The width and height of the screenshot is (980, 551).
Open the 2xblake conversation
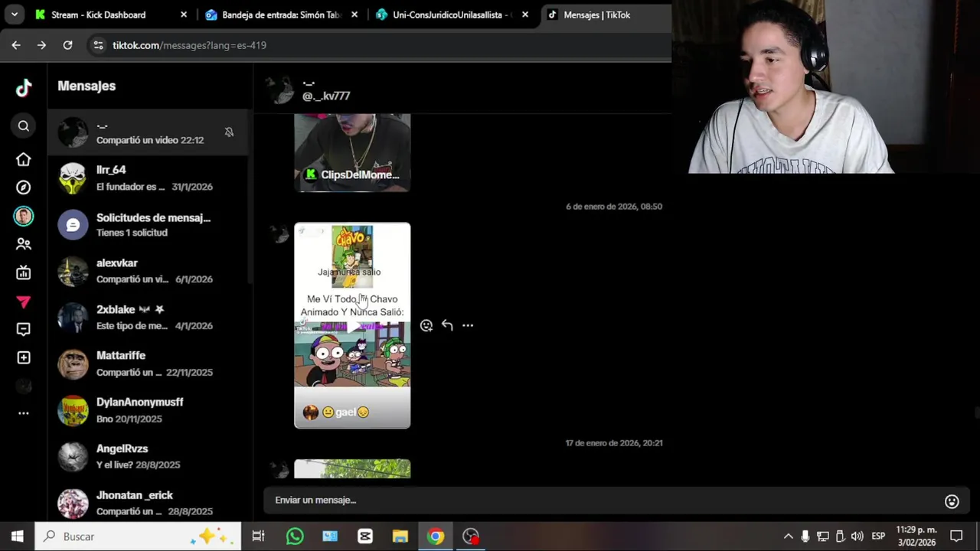tap(149, 318)
